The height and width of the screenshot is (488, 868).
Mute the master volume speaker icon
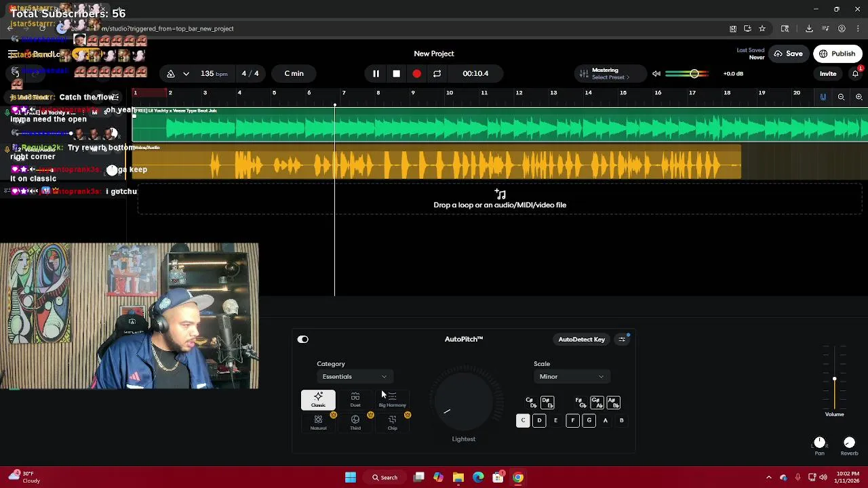tap(656, 73)
